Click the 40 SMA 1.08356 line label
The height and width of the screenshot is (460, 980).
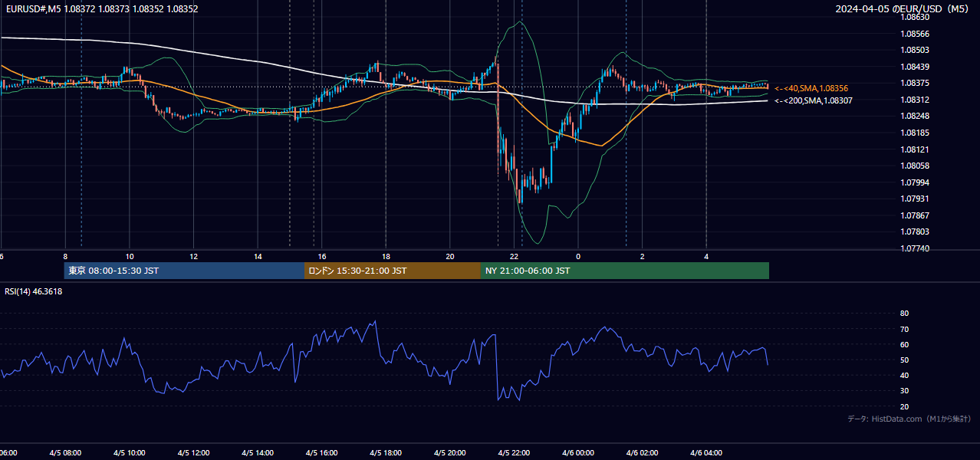tap(811, 89)
